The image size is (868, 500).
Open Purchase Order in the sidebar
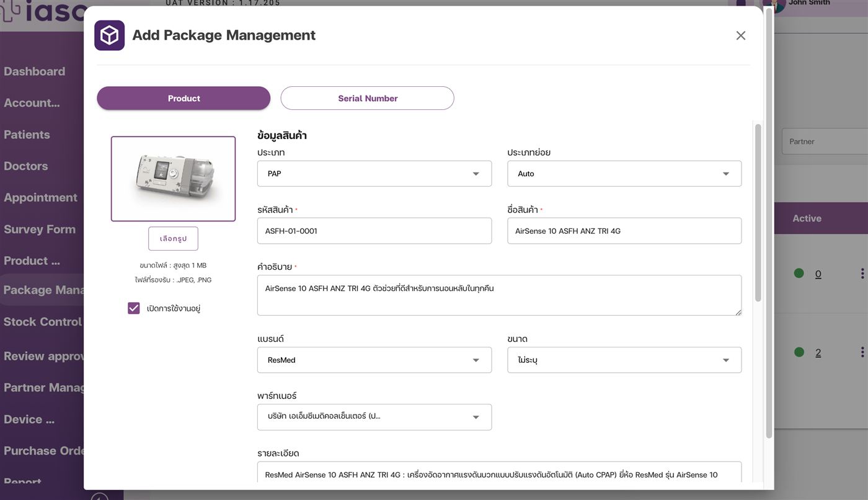(x=42, y=451)
